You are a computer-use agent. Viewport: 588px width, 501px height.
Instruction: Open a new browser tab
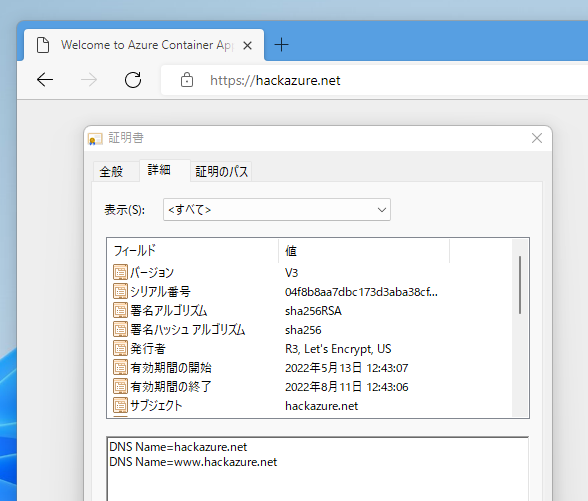click(281, 45)
